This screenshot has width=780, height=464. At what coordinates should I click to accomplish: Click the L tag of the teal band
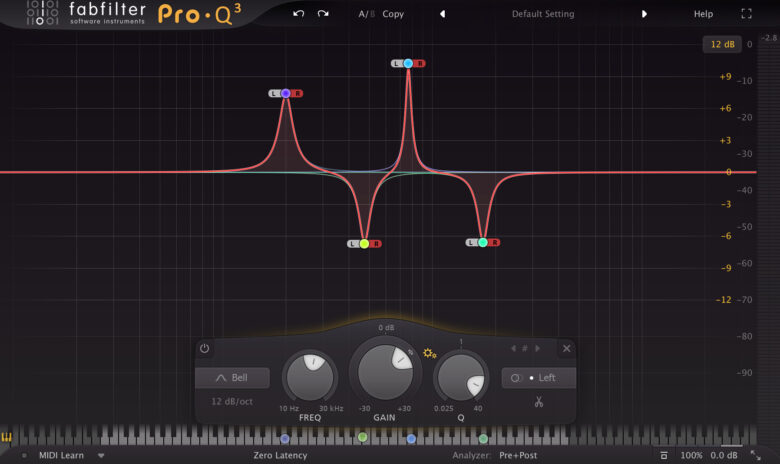tap(471, 242)
